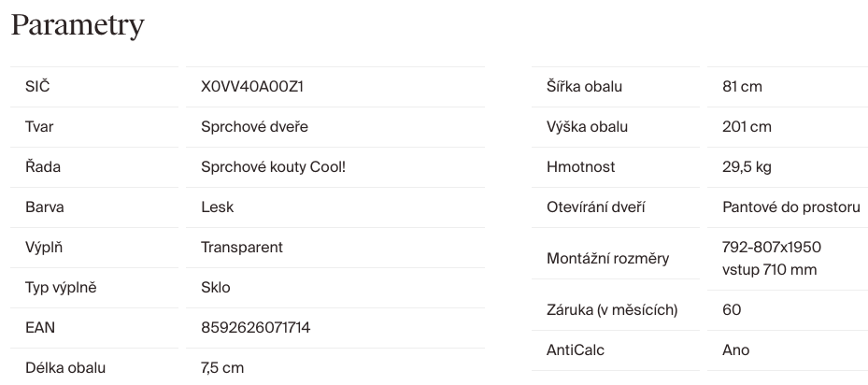Screen dimensions: 868x385
Task: Click the Sklo fill type value
Action: [x=215, y=288]
